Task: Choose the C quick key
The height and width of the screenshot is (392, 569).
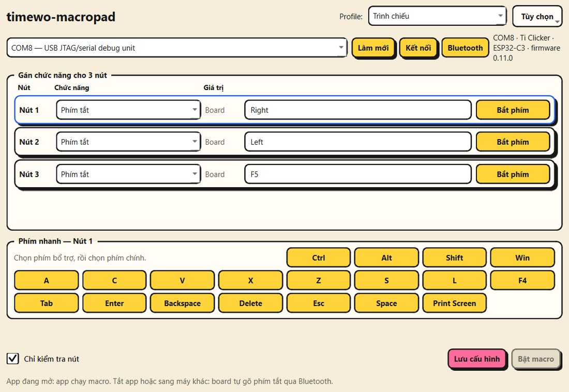Action: [114, 280]
